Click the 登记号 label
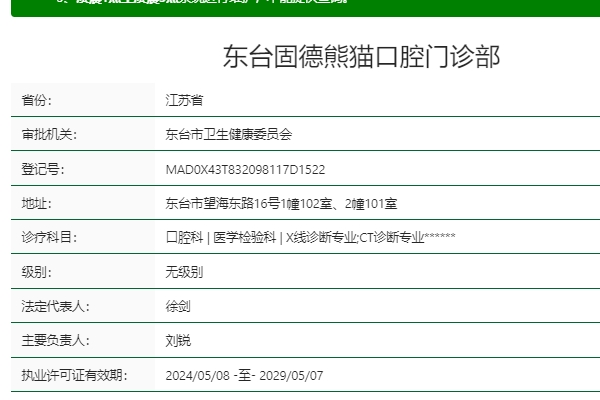 (x=43, y=169)
